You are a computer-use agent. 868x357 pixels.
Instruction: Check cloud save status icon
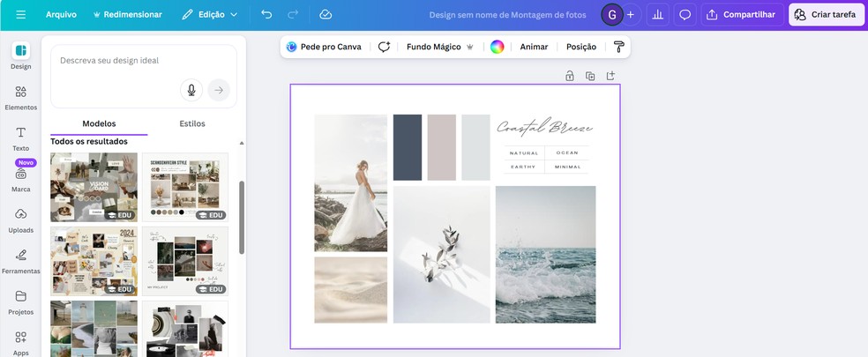tap(325, 15)
